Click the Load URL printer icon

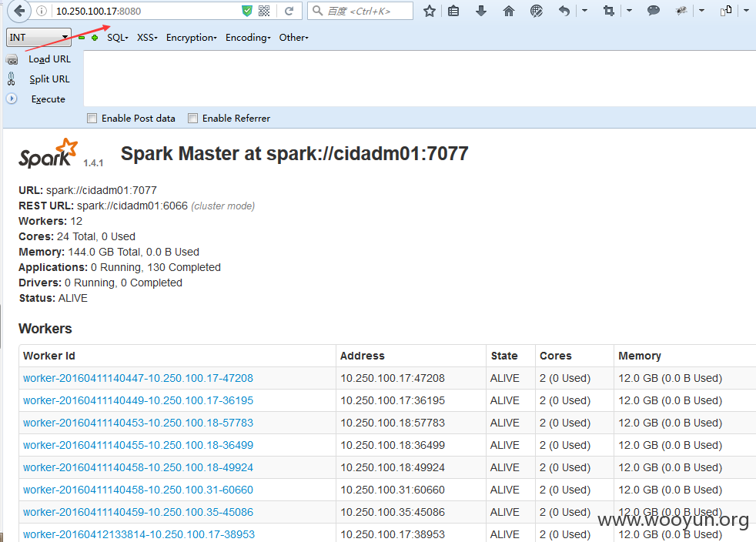click(12, 60)
